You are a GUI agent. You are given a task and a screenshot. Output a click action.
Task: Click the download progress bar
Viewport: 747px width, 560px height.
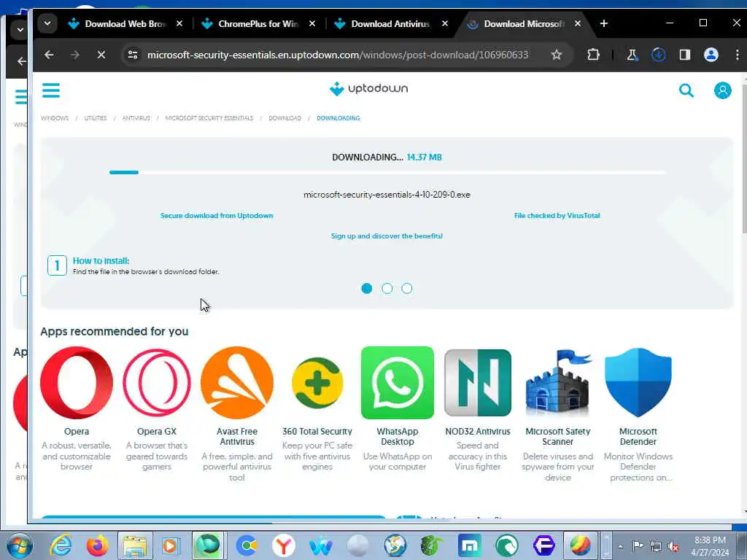point(387,172)
